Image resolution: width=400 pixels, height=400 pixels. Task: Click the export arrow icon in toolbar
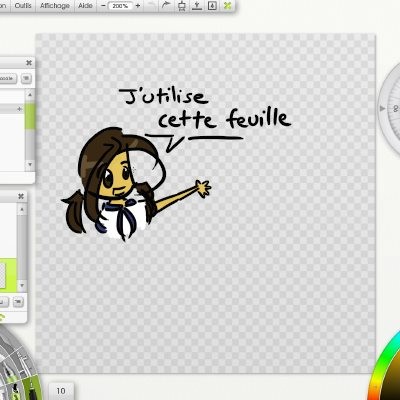(197, 6)
